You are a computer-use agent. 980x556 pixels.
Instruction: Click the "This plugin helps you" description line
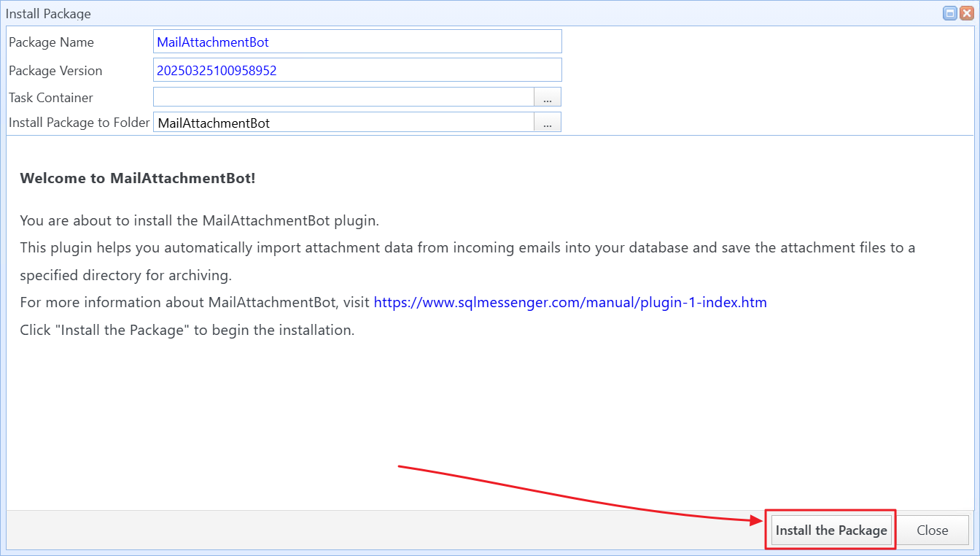point(467,247)
